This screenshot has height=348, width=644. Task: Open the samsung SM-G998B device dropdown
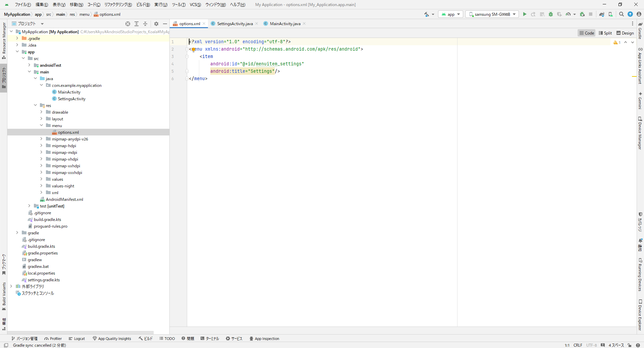pos(492,14)
